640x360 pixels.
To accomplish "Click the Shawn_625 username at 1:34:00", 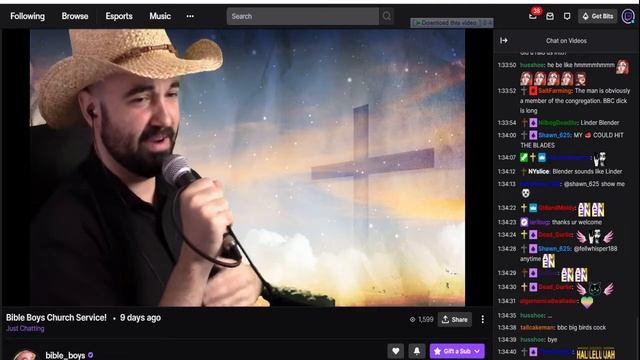I will coord(554,135).
